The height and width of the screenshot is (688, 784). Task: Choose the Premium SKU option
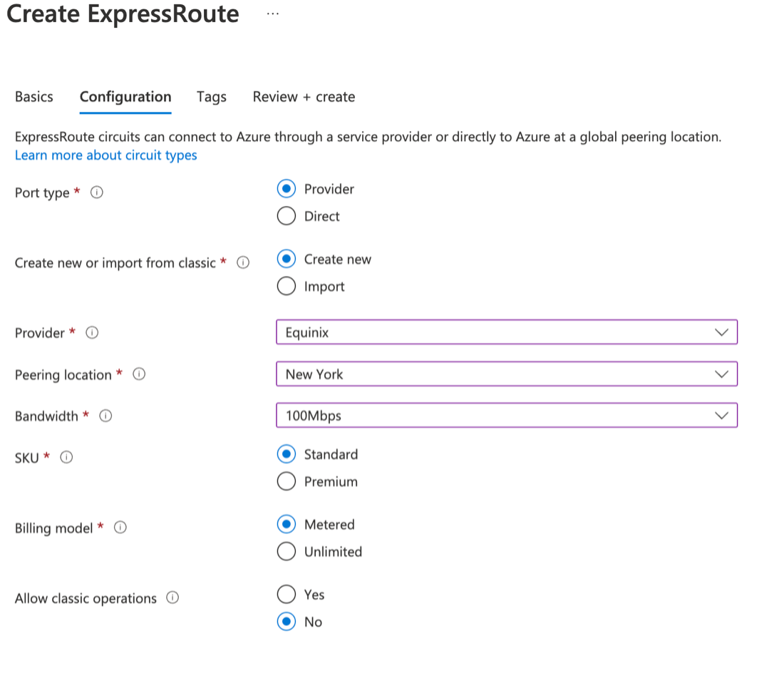click(x=286, y=481)
